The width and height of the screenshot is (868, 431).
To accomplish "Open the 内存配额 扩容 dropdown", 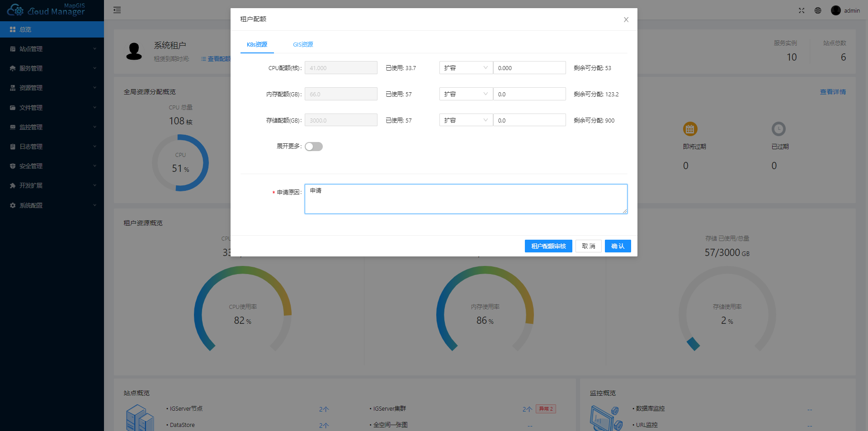I will pos(466,94).
